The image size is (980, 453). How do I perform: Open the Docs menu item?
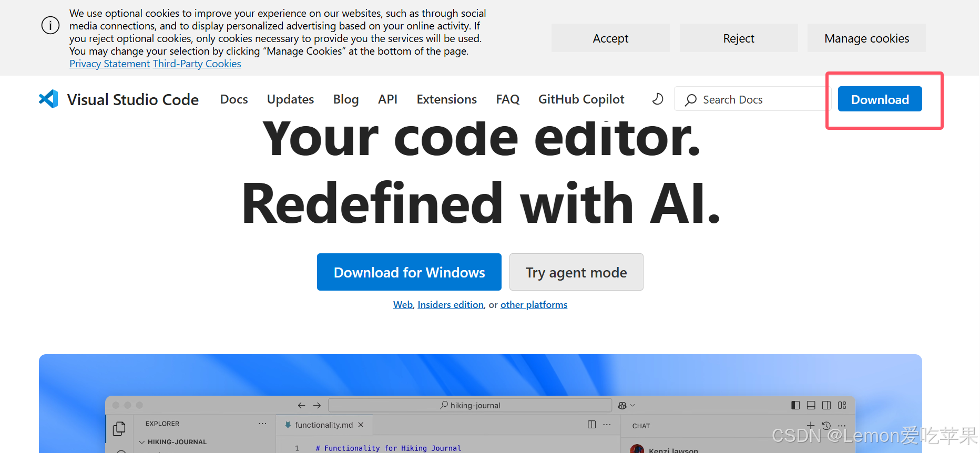pyautogui.click(x=234, y=99)
